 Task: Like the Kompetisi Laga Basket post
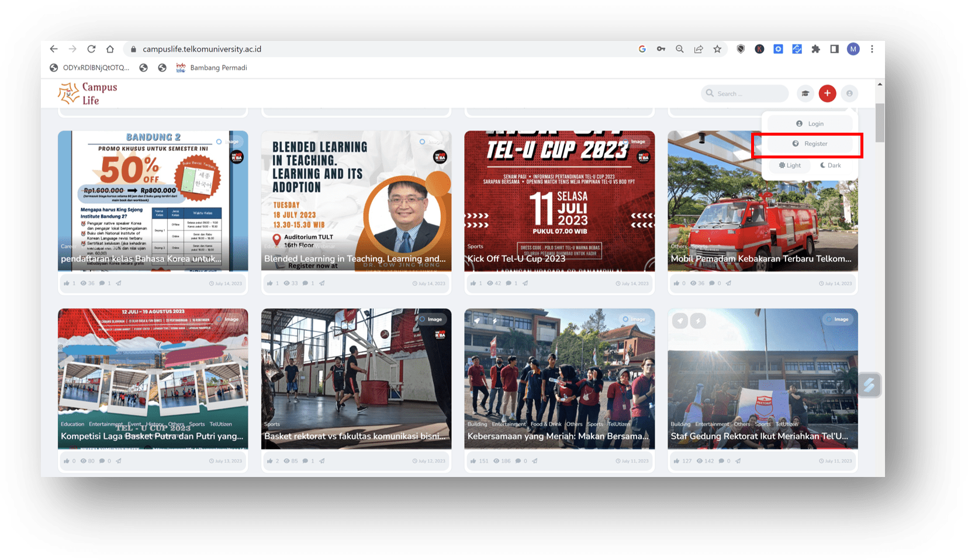tap(67, 461)
